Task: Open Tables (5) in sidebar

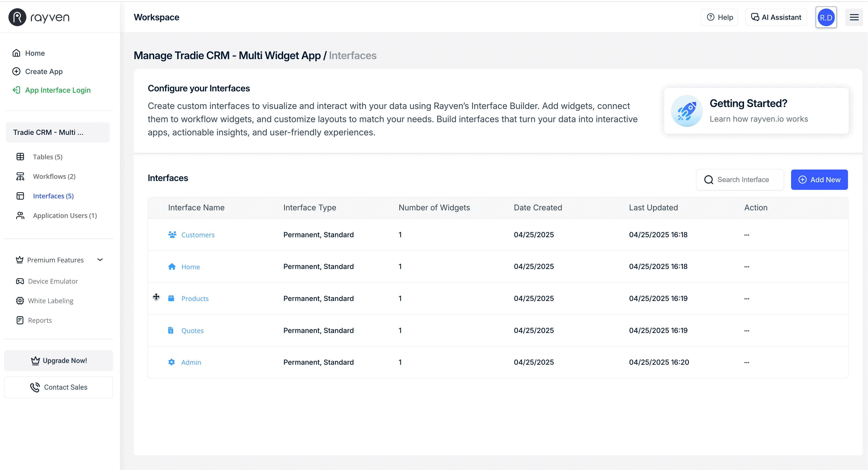Action: tap(48, 157)
